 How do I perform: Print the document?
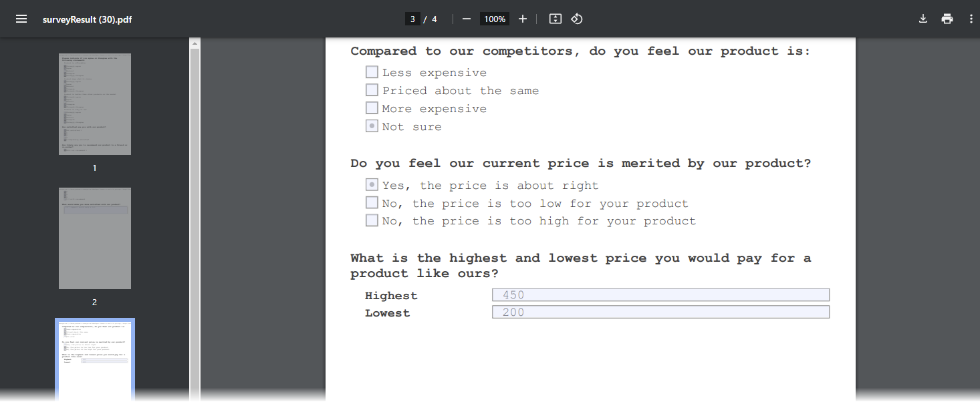pos(947,19)
